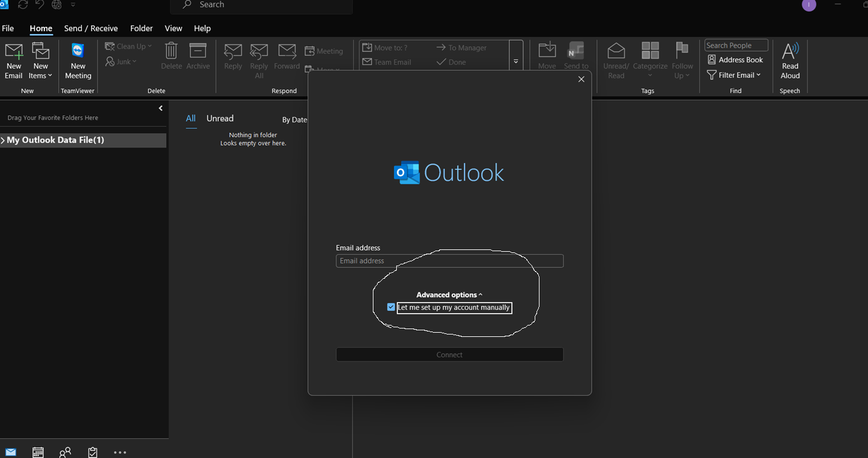Switch to the Send / Receive tab
The height and width of the screenshot is (458, 868).
[91, 28]
